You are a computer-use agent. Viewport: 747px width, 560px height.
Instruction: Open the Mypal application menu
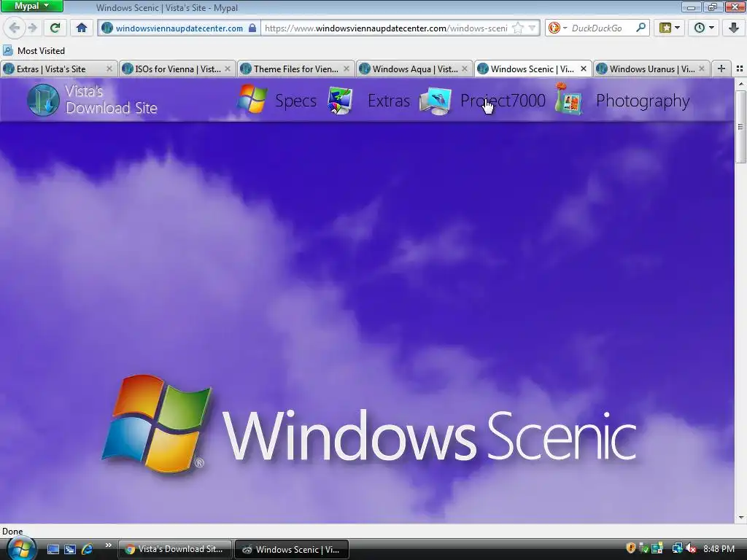pyautogui.click(x=31, y=6)
